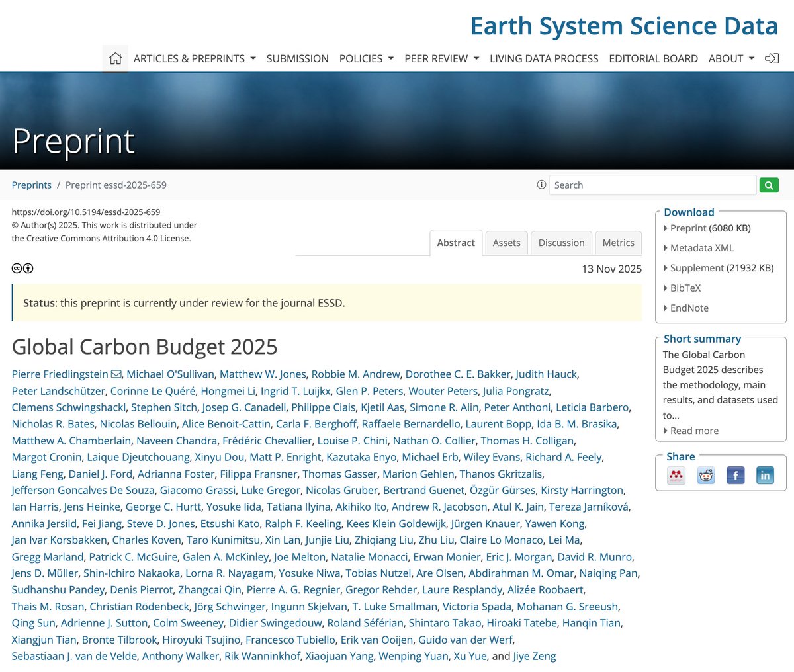Viewport: 794px width, 672px height.
Task: Expand the Supplement (21932 KB) download
Action: [x=719, y=268]
